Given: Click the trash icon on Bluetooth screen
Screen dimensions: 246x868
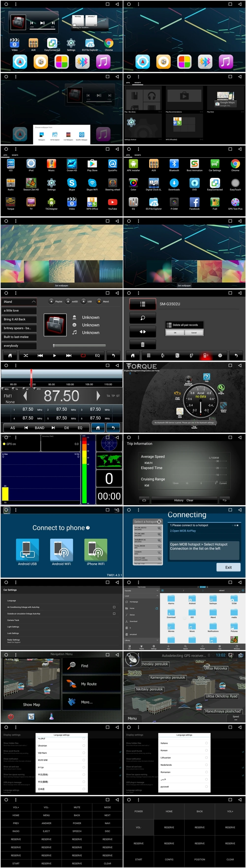Looking at the screenshot, I should (143, 344).
